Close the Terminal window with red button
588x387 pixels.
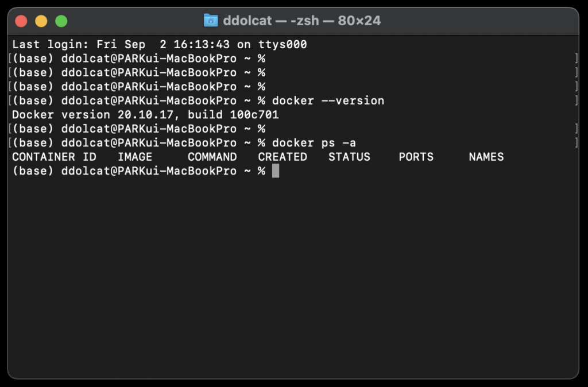21,21
